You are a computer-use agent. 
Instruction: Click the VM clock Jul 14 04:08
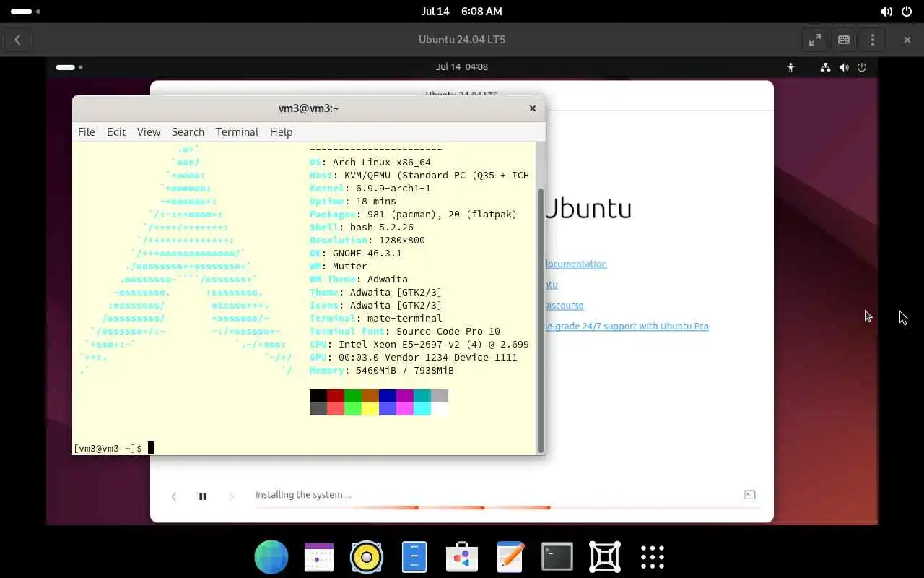click(x=462, y=67)
